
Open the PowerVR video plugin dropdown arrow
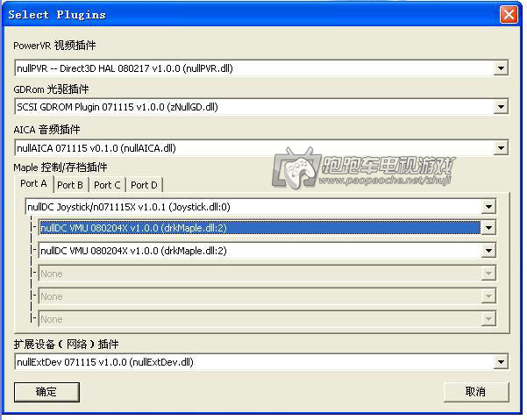501,68
